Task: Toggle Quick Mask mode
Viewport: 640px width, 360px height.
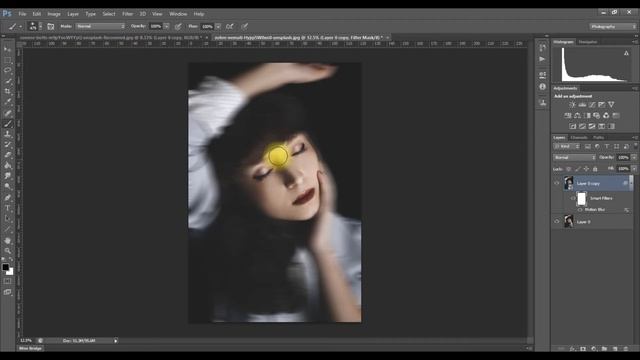Action: coord(7,281)
